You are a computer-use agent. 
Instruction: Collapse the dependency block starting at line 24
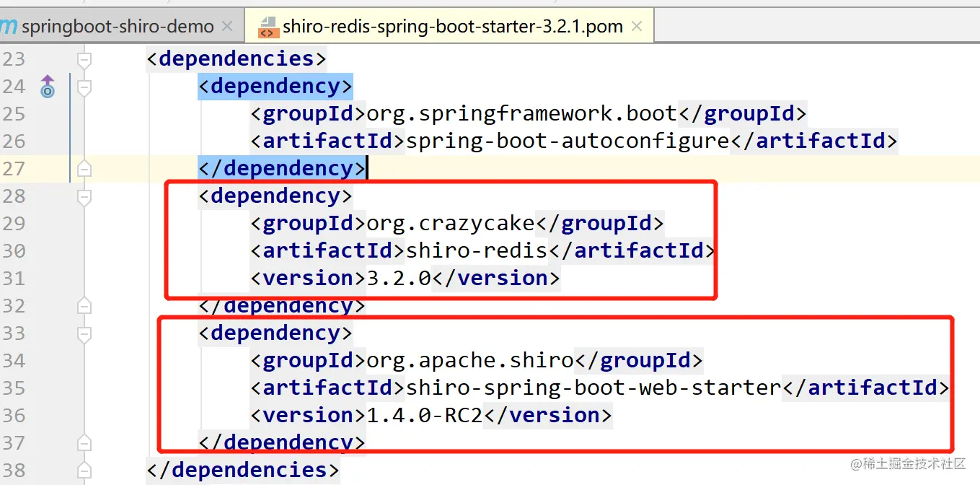(x=84, y=87)
